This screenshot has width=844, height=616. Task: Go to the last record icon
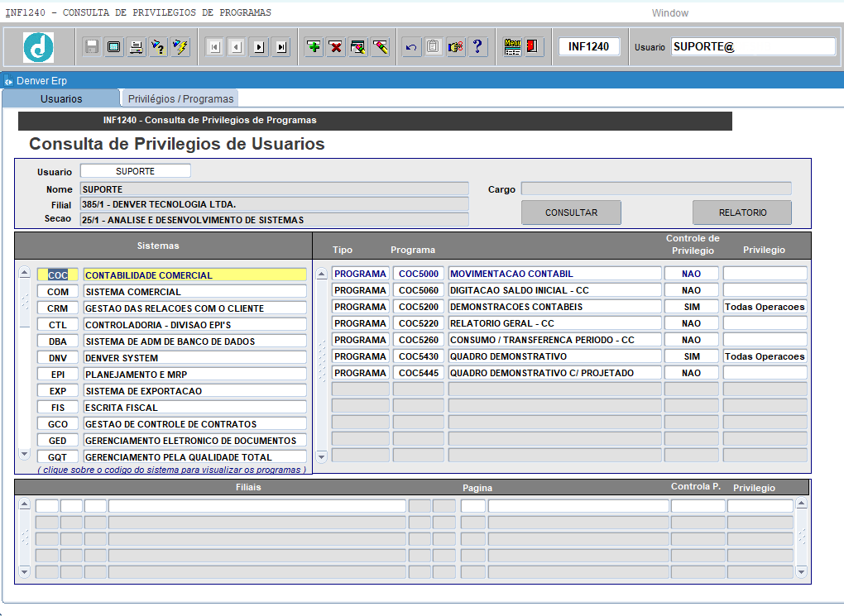281,47
